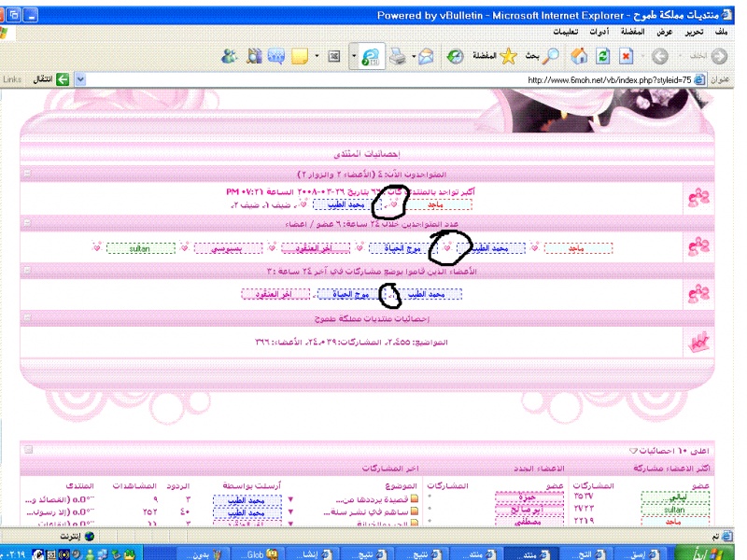Click the Print icon in toolbar
Viewport: 747px width, 560px height.
[396, 56]
